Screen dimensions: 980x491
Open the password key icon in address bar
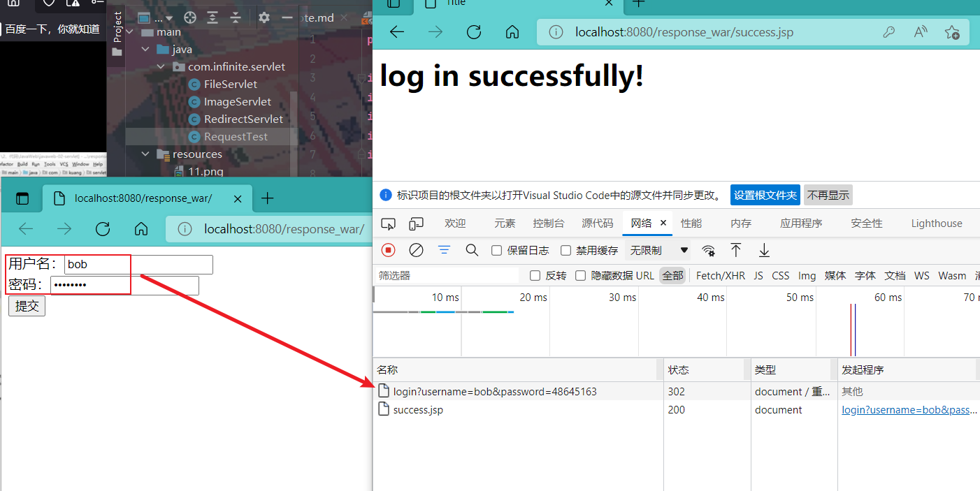[x=889, y=32]
